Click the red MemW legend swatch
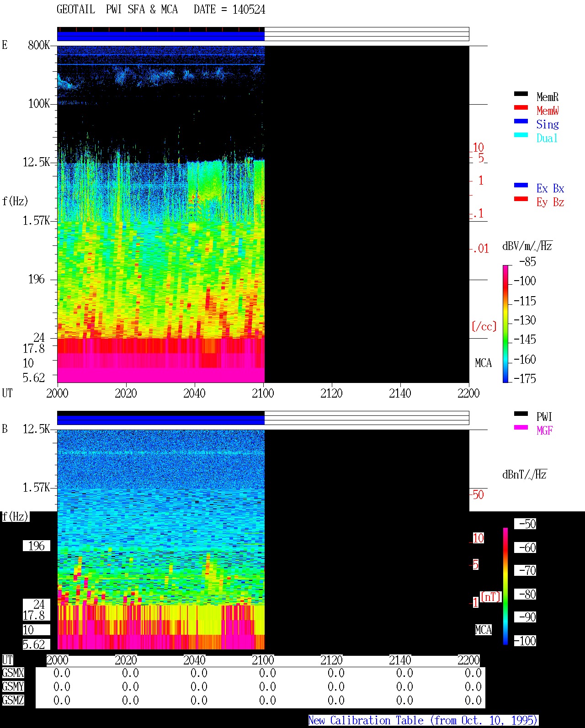The width and height of the screenshot is (585, 728). pos(521,107)
